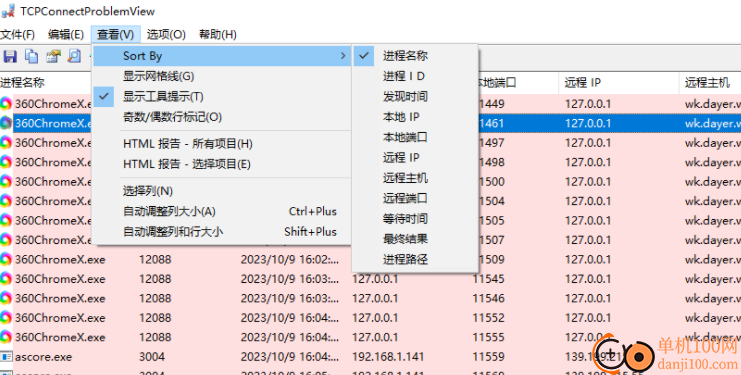Sort by 进程路径 in submenu
This screenshot has width=741, height=375.
(415, 259)
